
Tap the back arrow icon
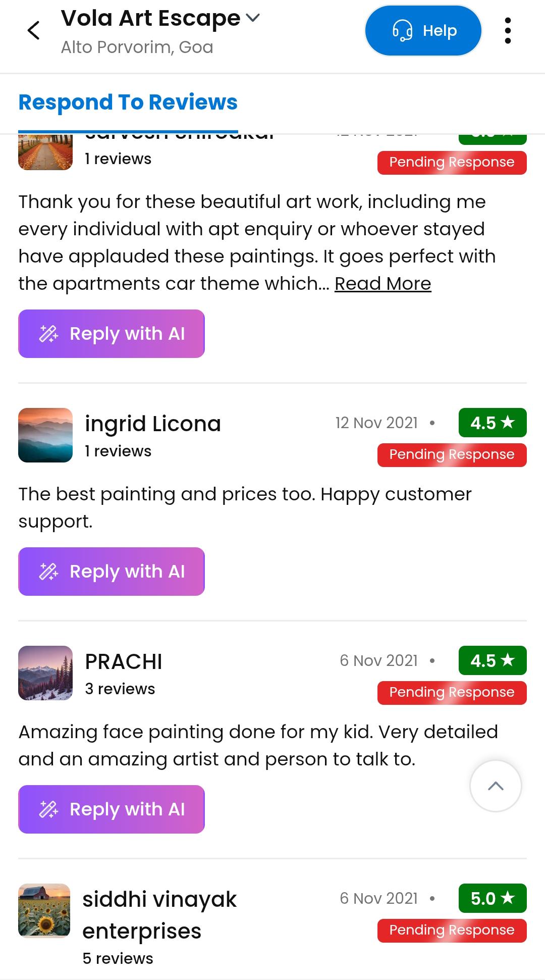pos(33,30)
